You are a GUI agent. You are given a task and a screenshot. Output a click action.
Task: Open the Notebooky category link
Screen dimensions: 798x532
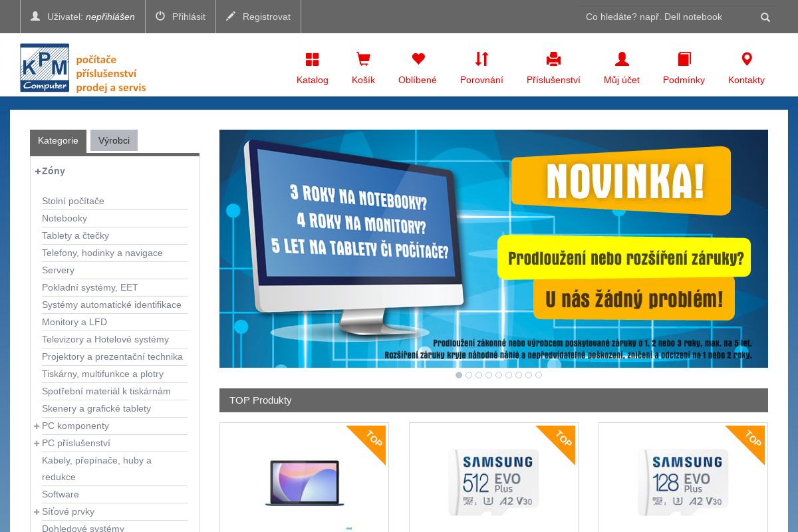pos(65,218)
